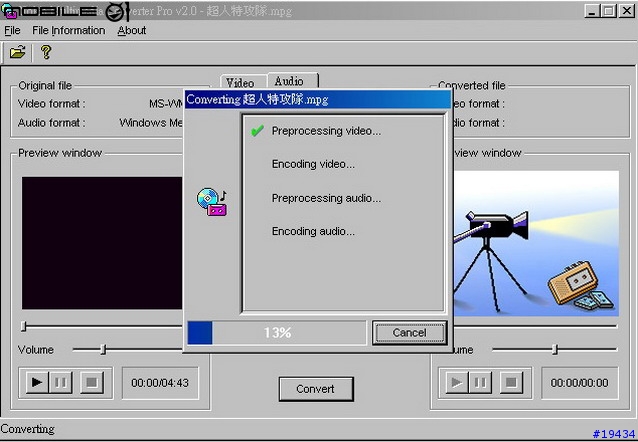638x442 pixels.
Task: Click the original preview black video area
Action: point(102,243)
